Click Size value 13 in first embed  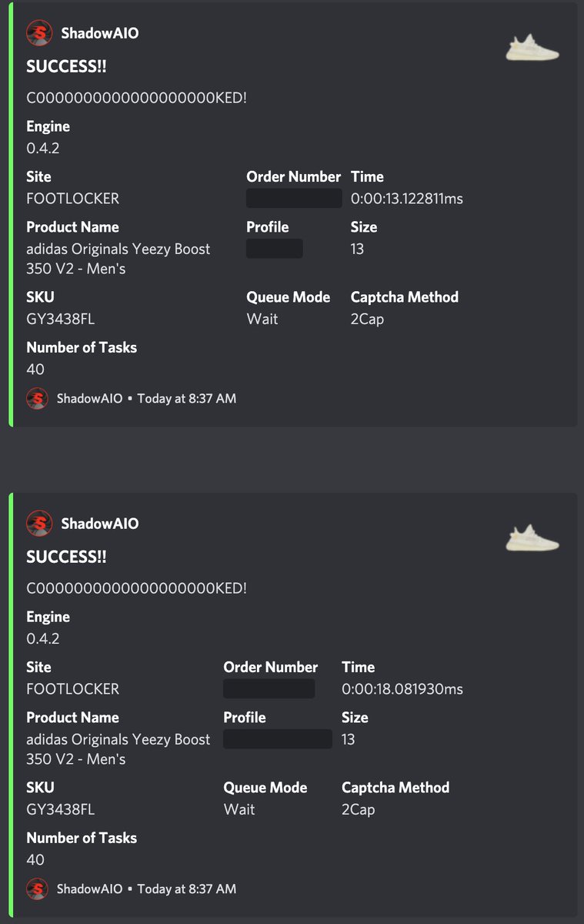pyautogui.click(x=357, y=249)
